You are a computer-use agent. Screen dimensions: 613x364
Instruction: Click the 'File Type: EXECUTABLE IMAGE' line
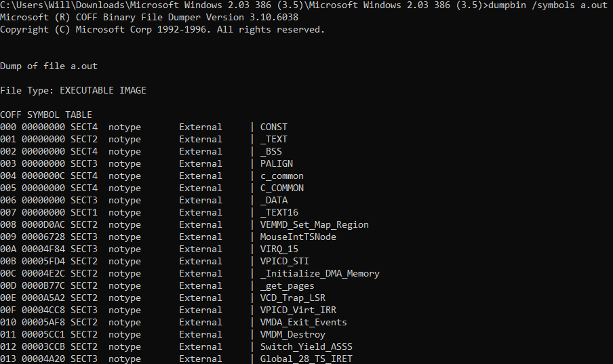pos(73,90)
